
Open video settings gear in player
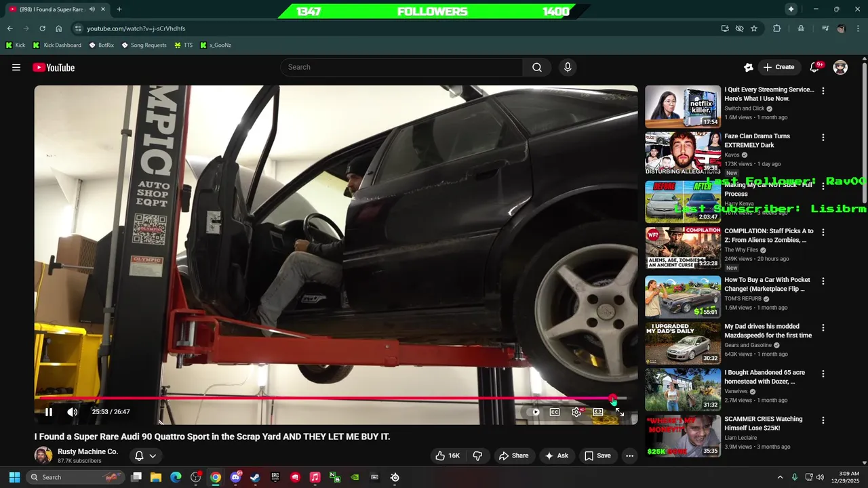[576, 412]
